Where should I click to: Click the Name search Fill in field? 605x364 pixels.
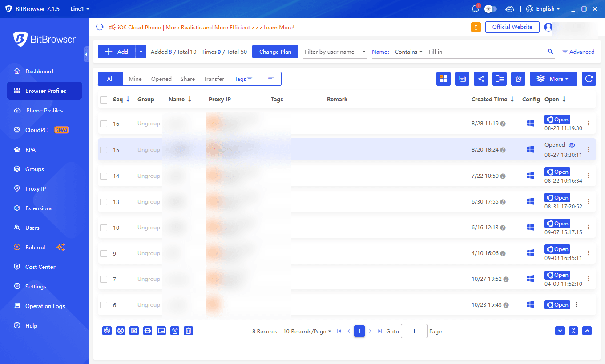coord(485,52)
